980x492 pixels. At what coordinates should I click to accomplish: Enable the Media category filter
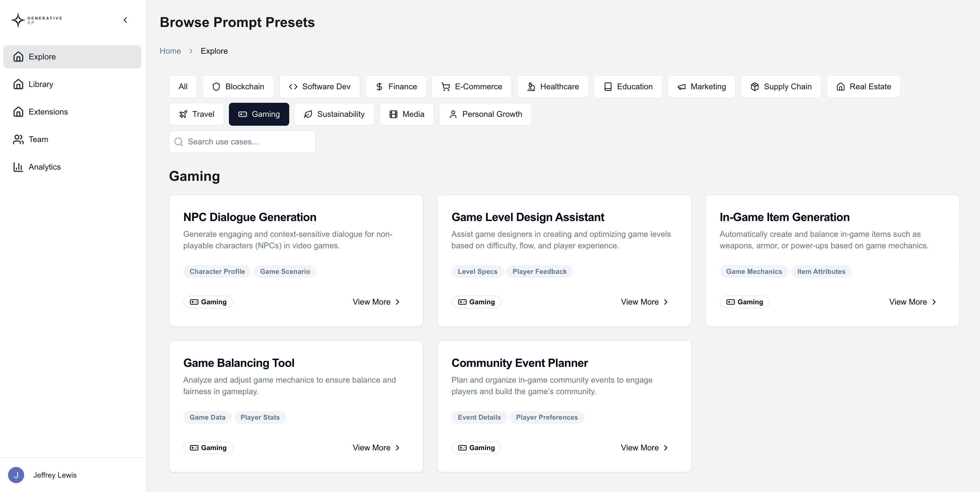[x=406, y=114]
